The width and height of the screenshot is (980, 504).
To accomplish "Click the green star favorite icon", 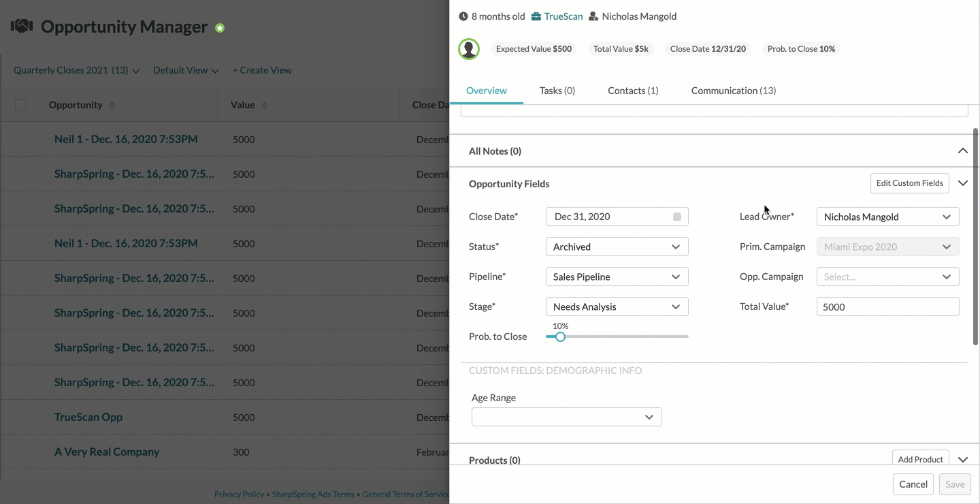I will coord(220,28).
